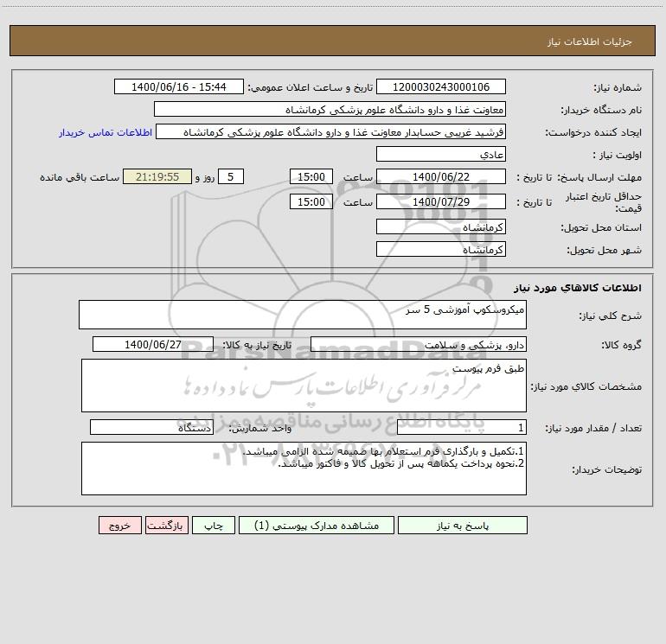The image size is (666, 644).
Task: Click the label تاریخ و ساعت اعلان عمومی
Action: tap(311, 88)
